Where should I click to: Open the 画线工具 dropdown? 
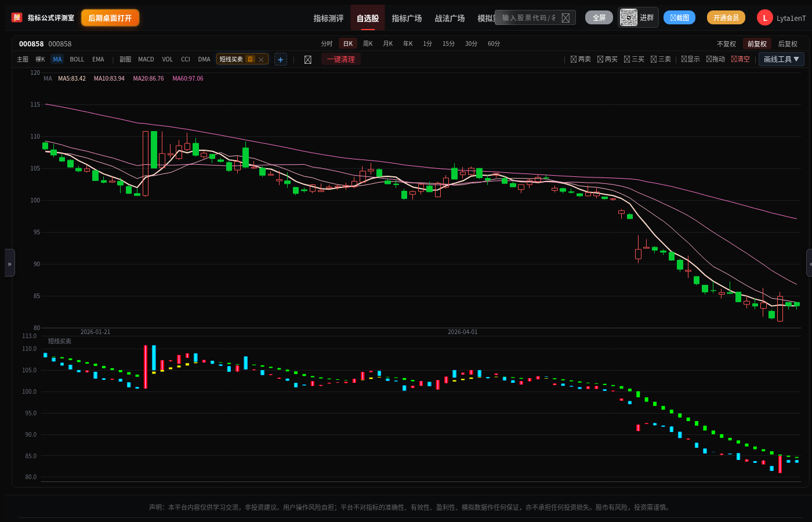pyautogui.click(x=781, y=59)
